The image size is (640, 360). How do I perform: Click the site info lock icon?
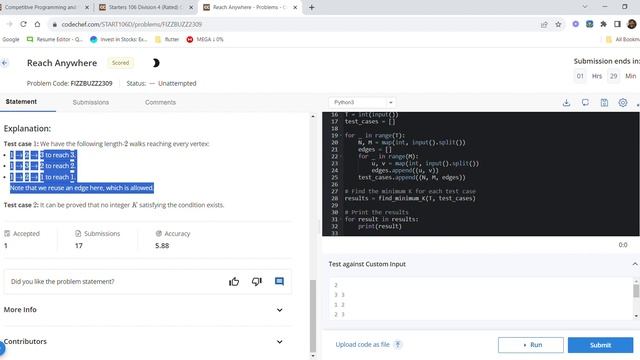point(54,24)
